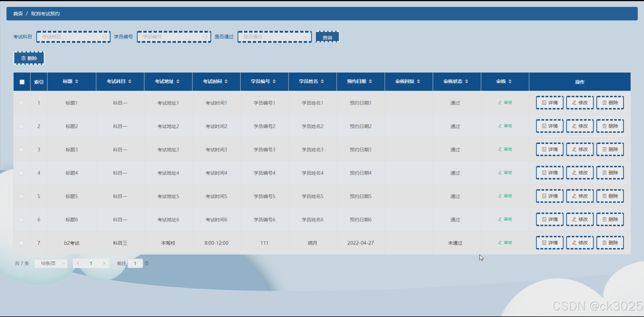Screen dimensions: 644x317
Task: Click sort icon on 审核状态 header
Action: pos(467,81)
